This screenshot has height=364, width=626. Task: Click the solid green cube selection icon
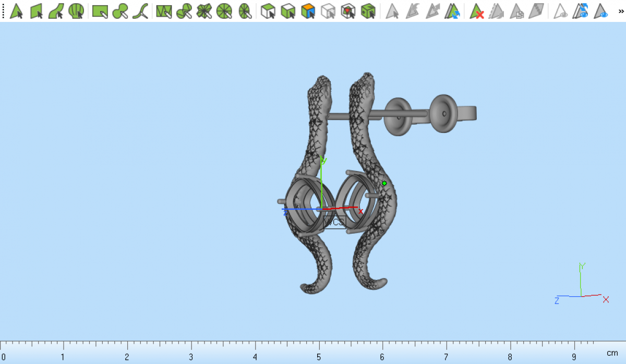click(x=368, y=11)
